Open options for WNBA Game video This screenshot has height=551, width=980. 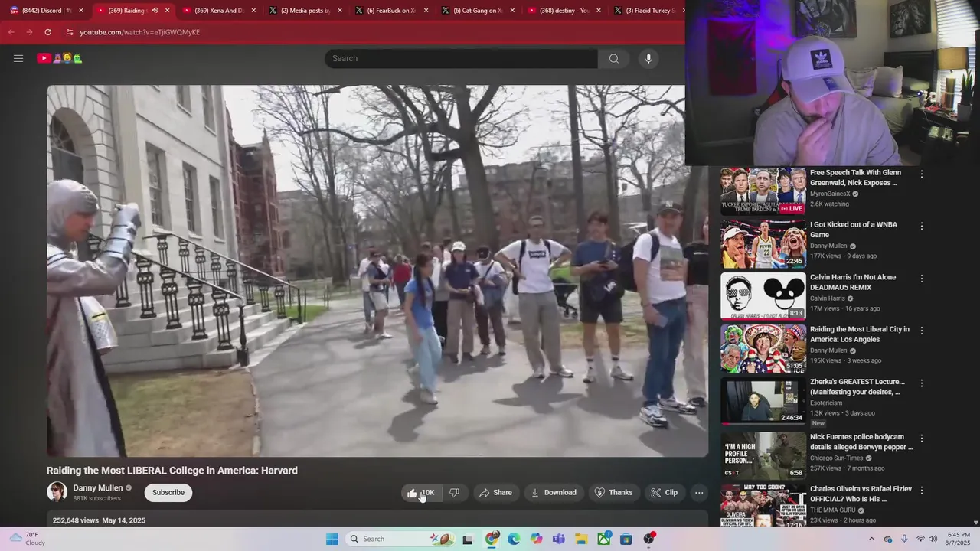[921, 226]
